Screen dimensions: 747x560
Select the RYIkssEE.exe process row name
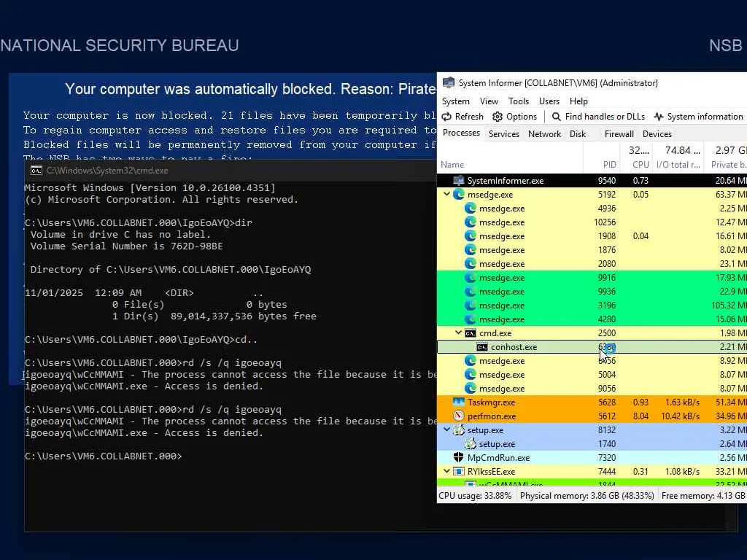[x=491, y=472]
